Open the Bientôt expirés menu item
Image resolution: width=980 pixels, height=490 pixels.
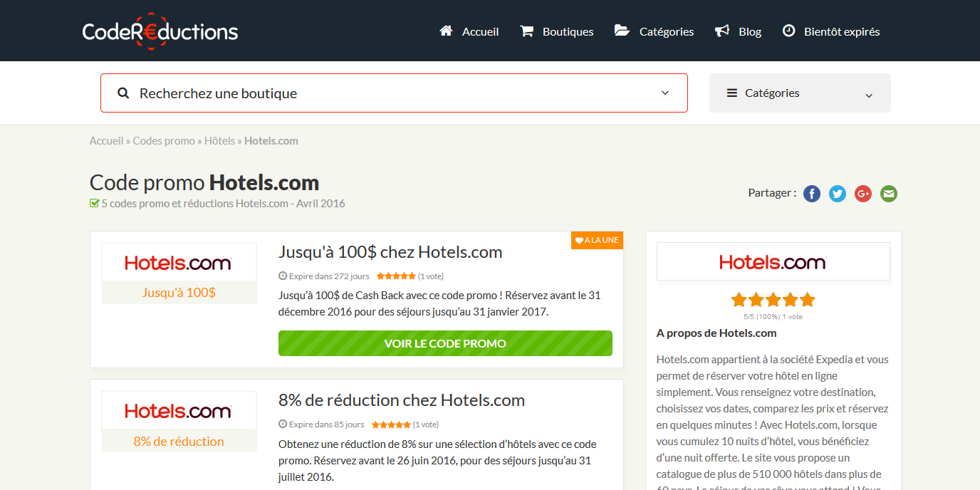tap(831, 31)
